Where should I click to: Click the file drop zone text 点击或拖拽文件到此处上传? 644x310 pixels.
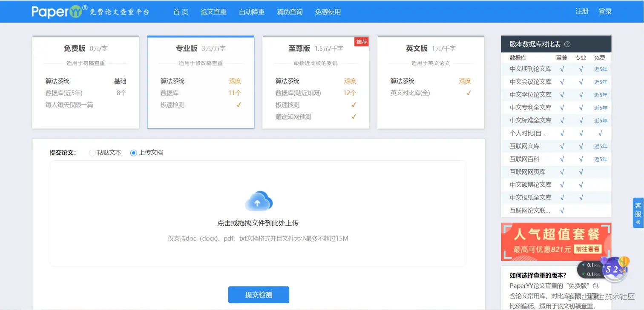[x=258, y=223]
